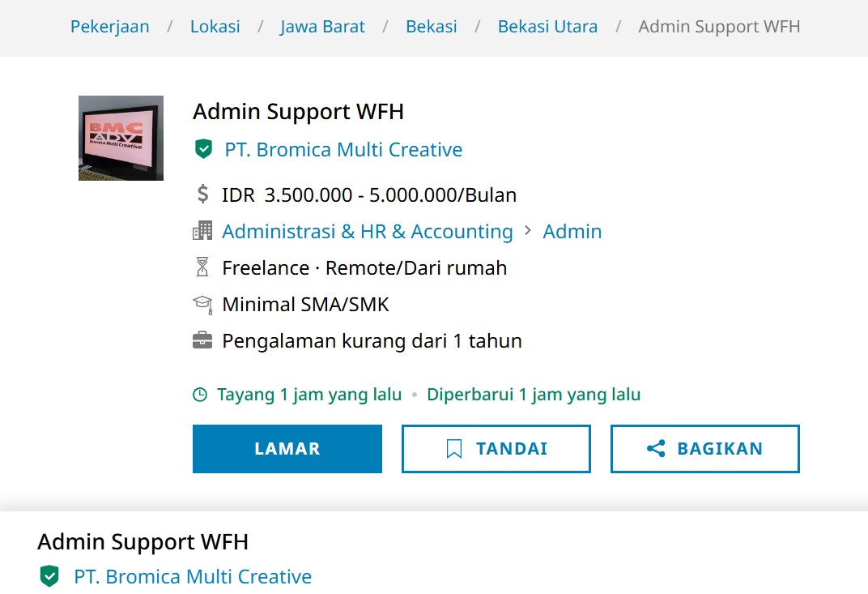This screenshot has width=868, height=594.
Task: Open Administrasi & HR & Accounting category
Action: pyautogui.click(x=368, y=232)
